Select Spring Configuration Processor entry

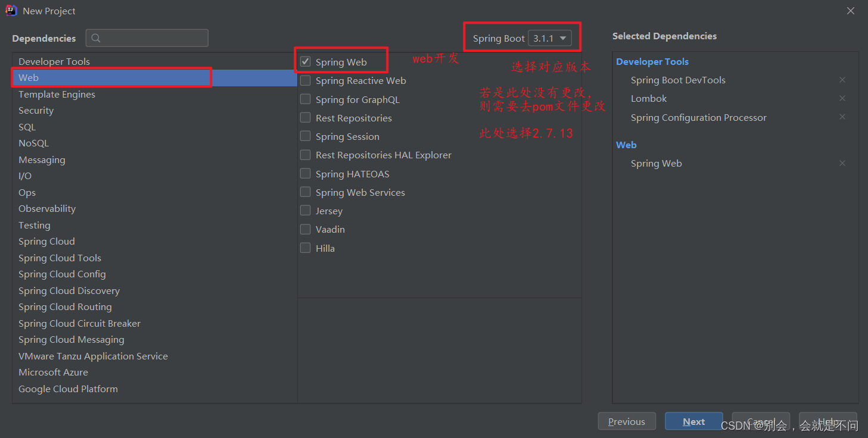(x=699, y=117)
